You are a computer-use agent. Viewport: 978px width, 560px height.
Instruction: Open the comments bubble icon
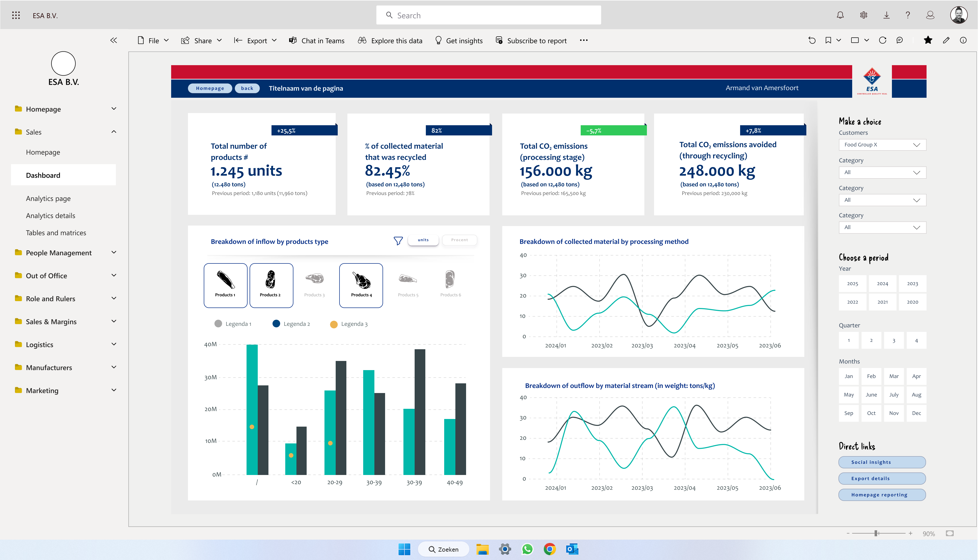pyautogui.click(x=900, y=40)
